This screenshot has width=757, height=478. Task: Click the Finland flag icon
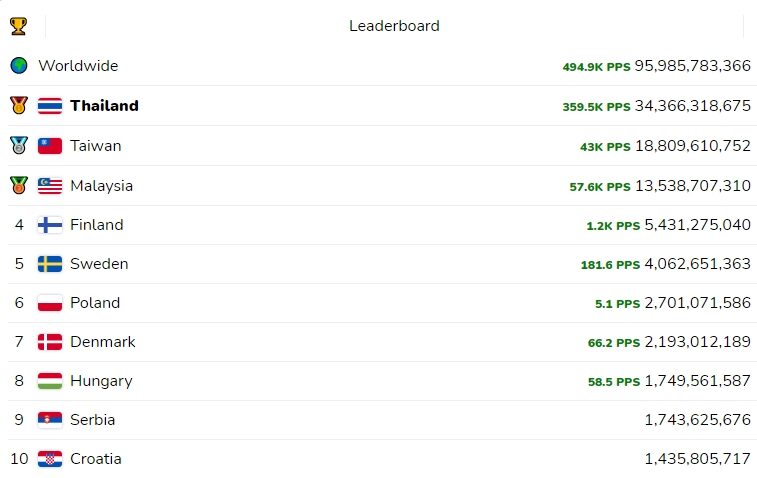click(x=50, y=225)
